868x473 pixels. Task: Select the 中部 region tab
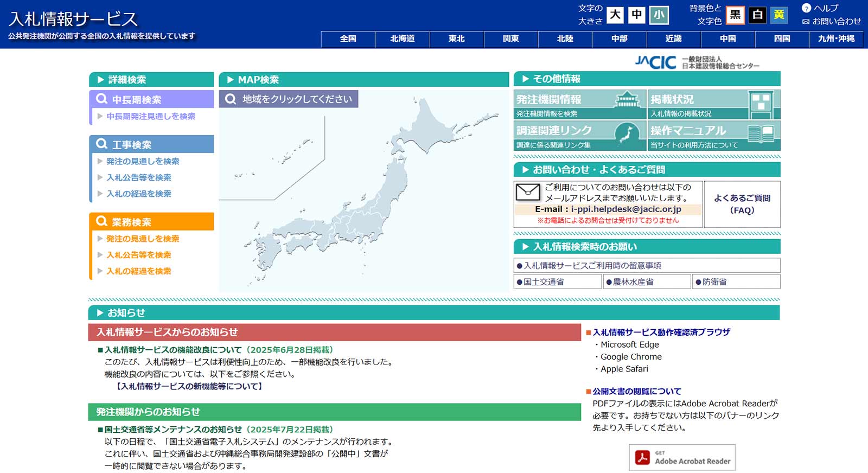click(620, 39)
